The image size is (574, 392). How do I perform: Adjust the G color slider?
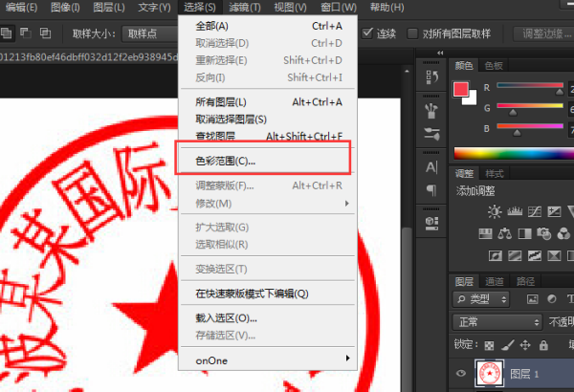click(530, 108)
